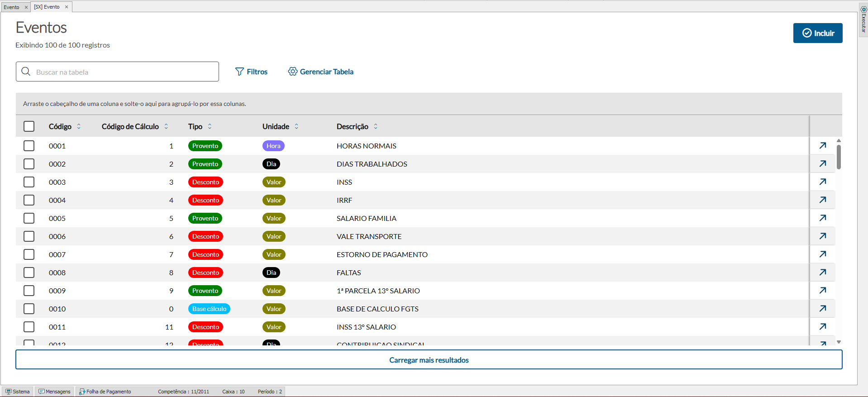This screenshot has width=868, height=397.
Task: Click code 0010 in the Código column
Action: tap(57, 309)
